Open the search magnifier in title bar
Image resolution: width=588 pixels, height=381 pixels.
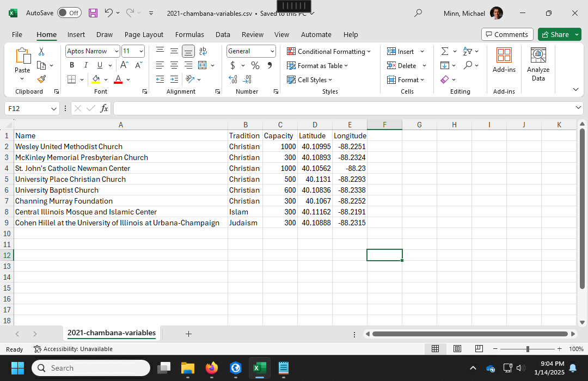pos(418,13)
